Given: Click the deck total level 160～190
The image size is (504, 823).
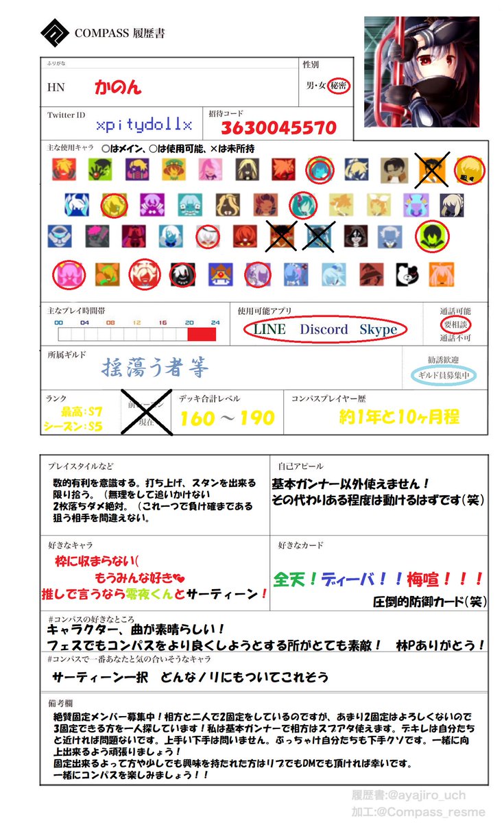Looking at the screenshot, I should click(227, 418).
